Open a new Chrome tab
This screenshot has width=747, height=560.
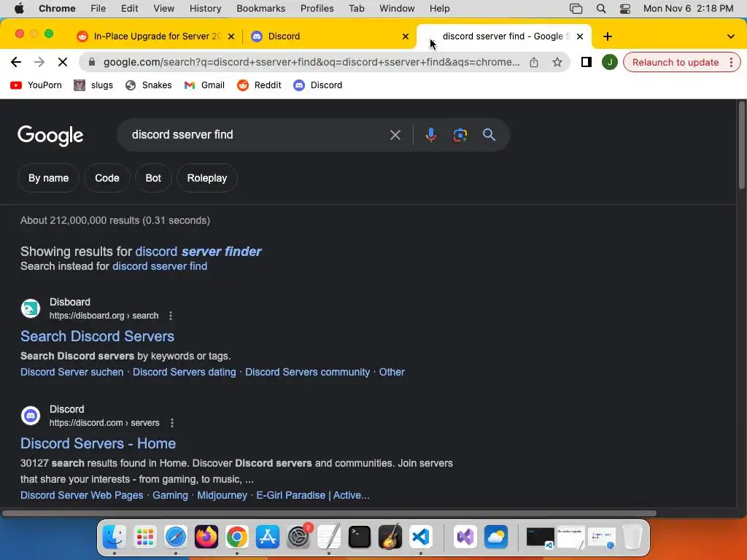[x=608, y=36]
